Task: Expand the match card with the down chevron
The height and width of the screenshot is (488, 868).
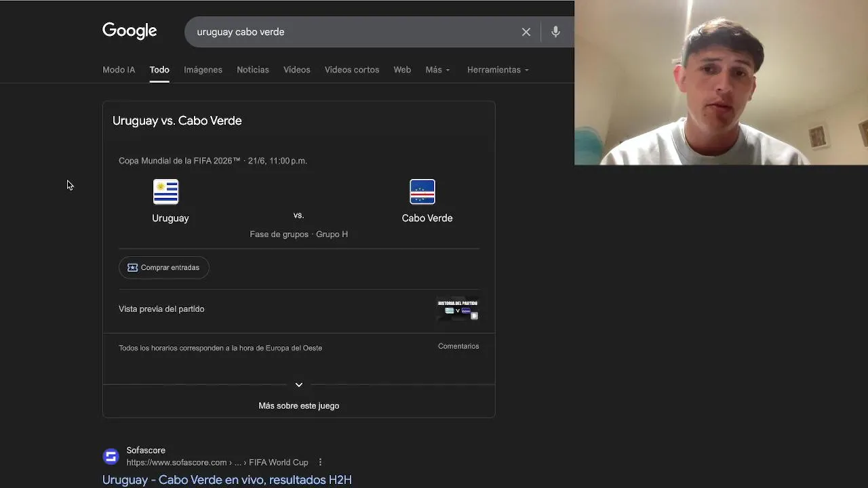Action: [299, 385]
